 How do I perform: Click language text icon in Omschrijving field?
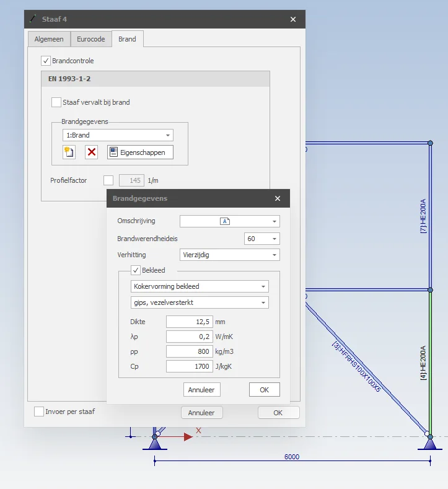click(x=225, y=221)
